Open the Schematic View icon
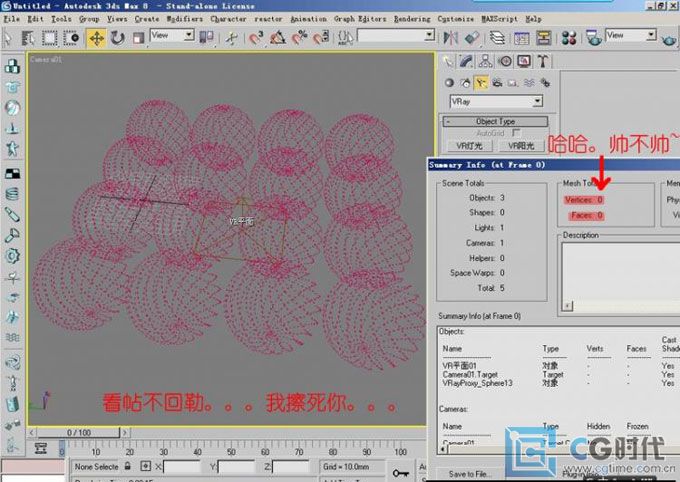Screen dimensions: 680x482 pos(543,38)
